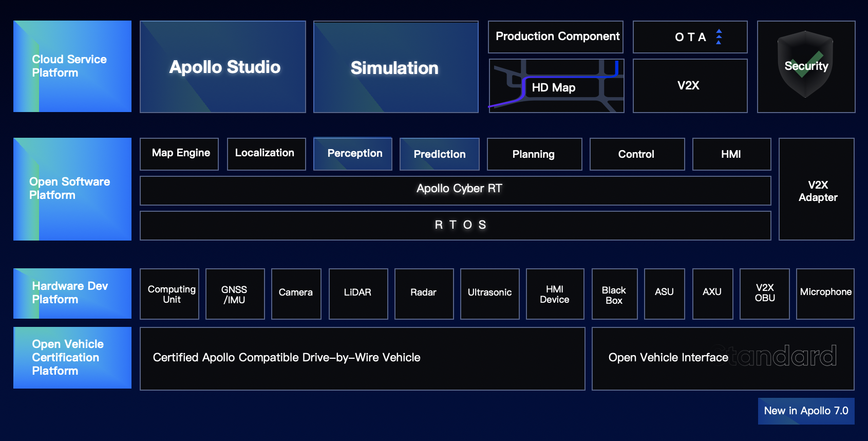Viewport: 868px width, 441px height.
Task: Click the Open Vehicle Interface Standard box
Action: (723, 359)
